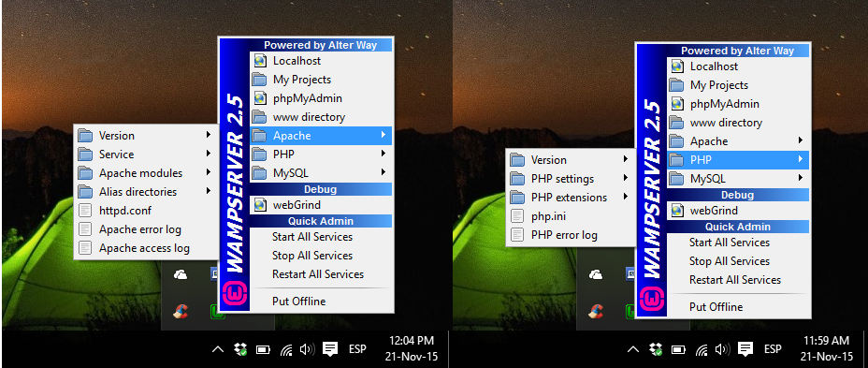The width and height of the screenshot is (868, 368).
Task: Expand the Apache modules submenu arrow
Action: pos(209,173)
